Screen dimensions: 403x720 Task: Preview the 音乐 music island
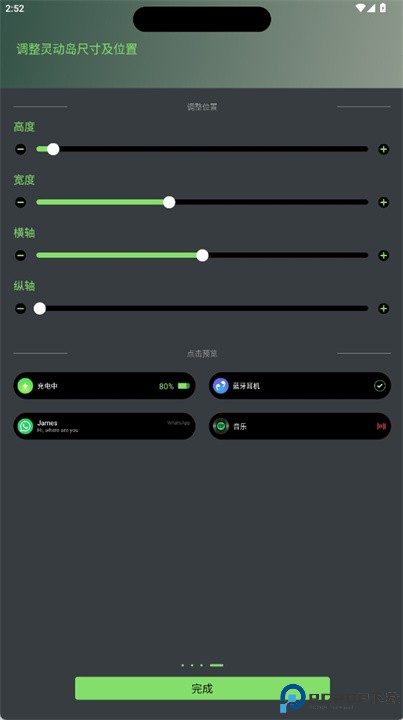pos(300,426)
